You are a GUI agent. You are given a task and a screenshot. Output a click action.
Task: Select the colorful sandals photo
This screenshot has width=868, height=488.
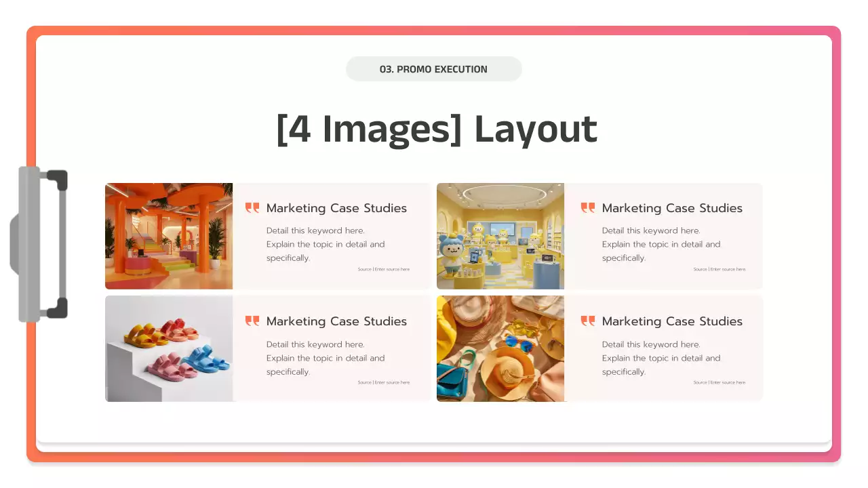tap(169, 348)
